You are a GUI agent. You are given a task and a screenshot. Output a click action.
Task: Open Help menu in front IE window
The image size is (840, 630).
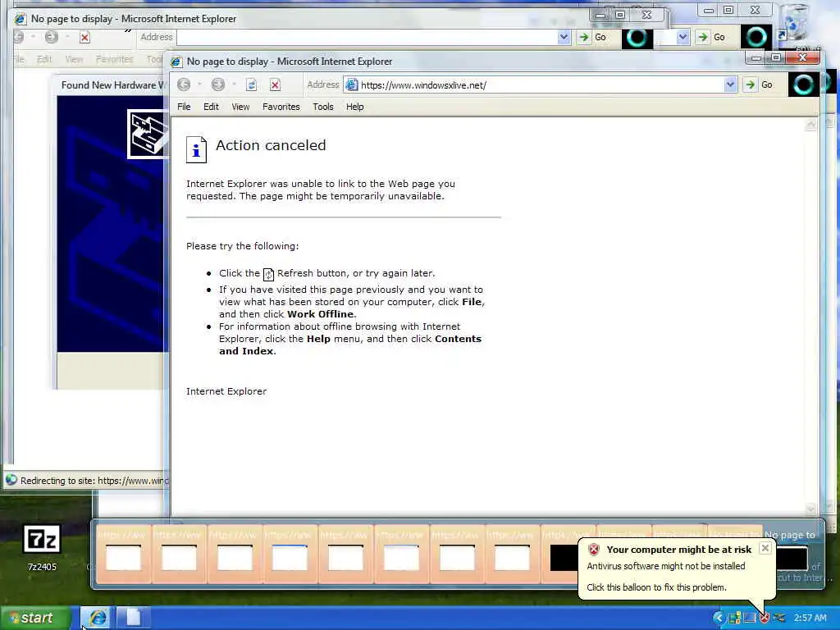click(354, 107)
